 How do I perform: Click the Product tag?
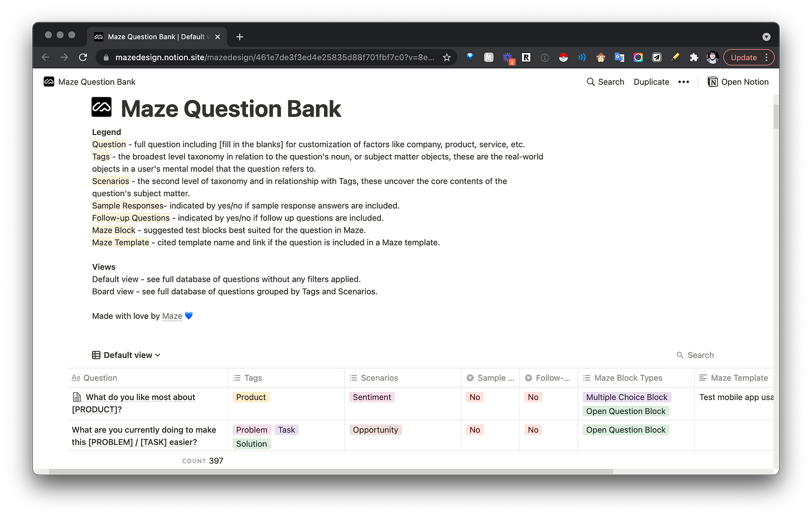point(251,397)
